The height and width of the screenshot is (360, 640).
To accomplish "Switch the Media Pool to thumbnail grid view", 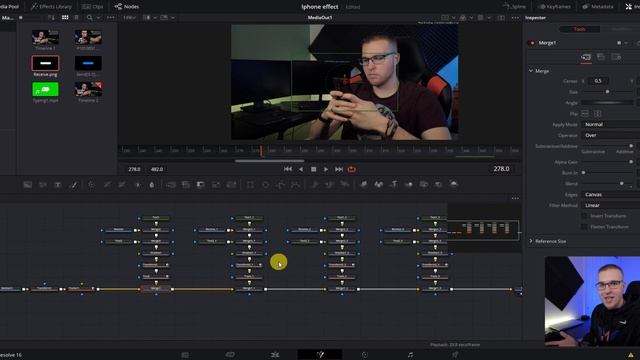I will (x=65, y=18).
